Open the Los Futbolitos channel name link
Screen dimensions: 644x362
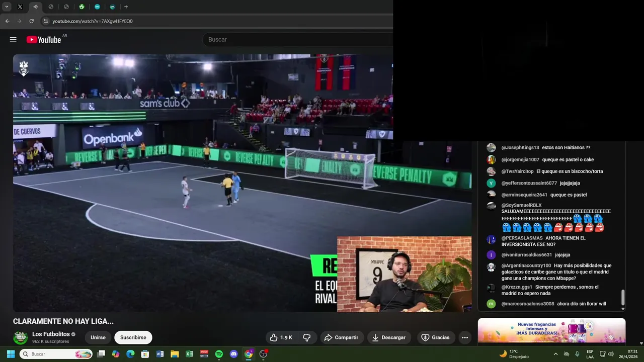click(51, 334)
